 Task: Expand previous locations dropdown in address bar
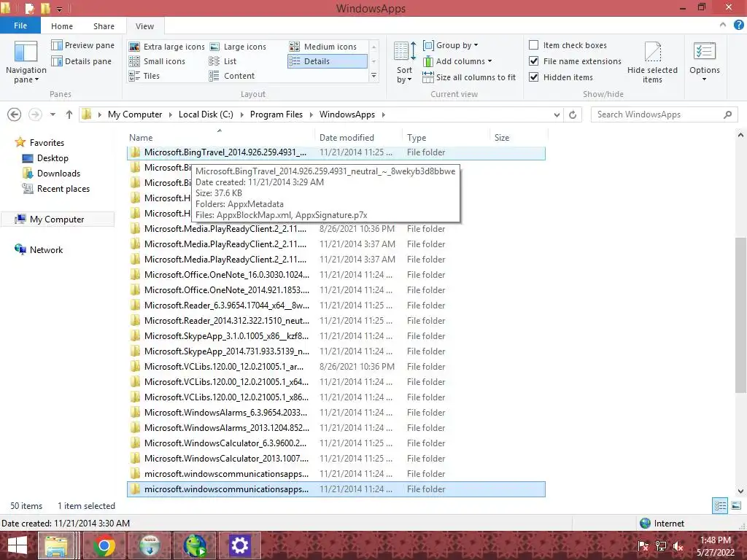click(x=557, y=114)
